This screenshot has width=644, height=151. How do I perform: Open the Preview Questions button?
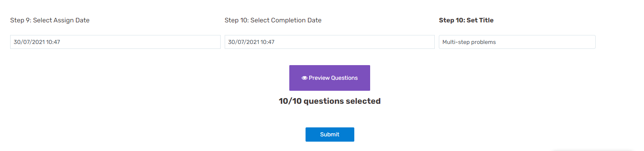(330, 78)
